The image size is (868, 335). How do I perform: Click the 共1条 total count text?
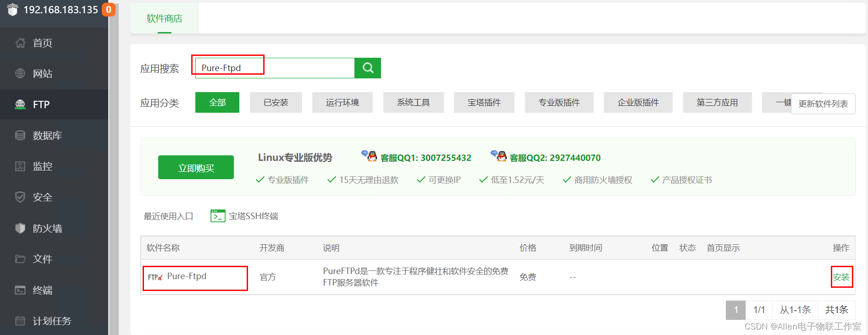pyautogui.click(x=837, y=310)
